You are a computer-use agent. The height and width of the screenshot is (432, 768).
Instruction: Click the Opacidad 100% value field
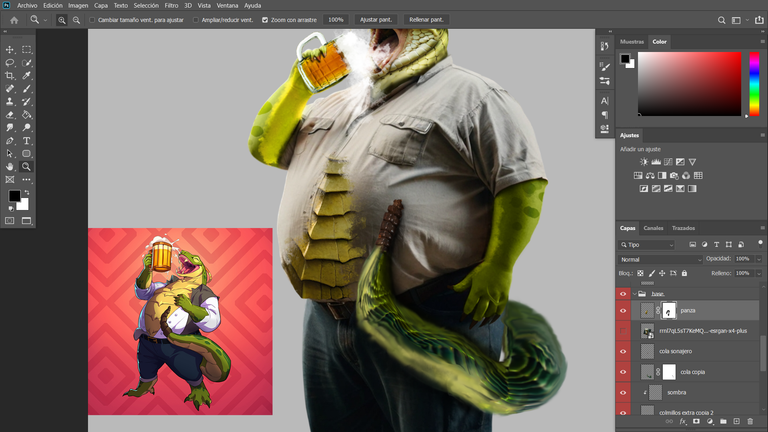tap(744, 259)
